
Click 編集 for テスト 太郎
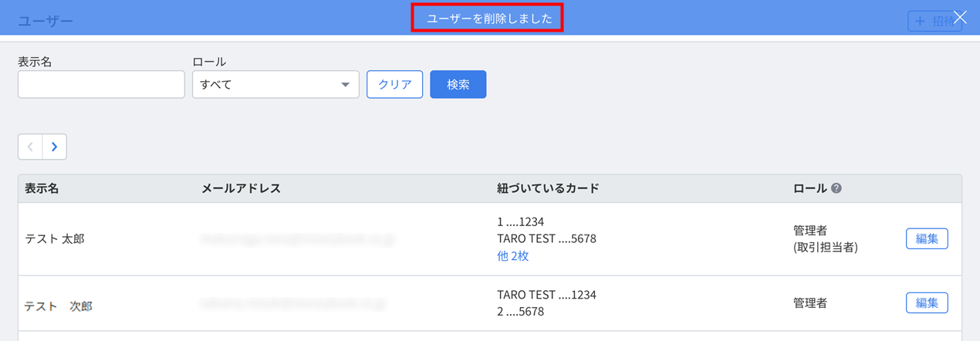coord(926,239)
